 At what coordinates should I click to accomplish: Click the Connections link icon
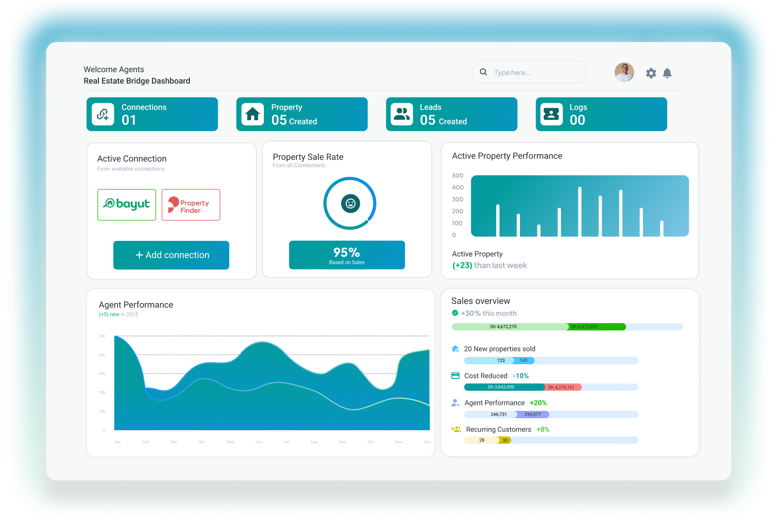coord(102,114)
